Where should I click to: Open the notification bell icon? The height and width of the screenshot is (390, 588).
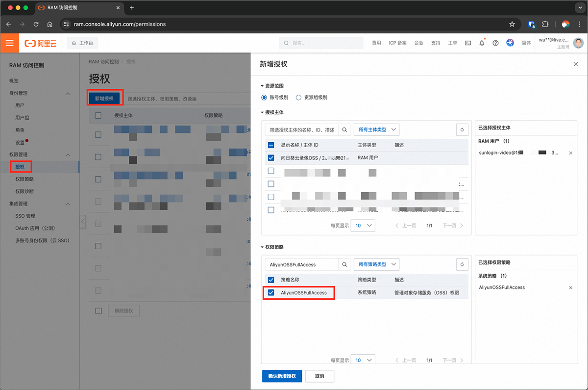tap(482, 43)
